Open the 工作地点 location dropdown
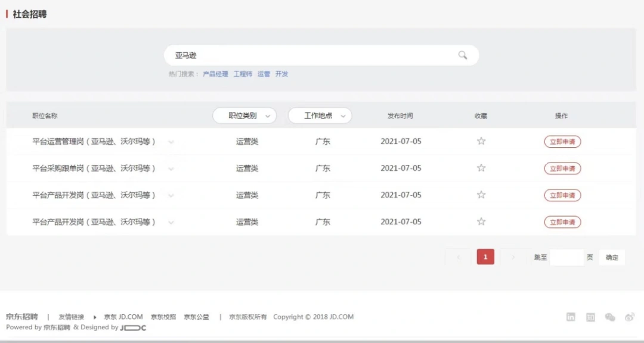 [320, 116]
